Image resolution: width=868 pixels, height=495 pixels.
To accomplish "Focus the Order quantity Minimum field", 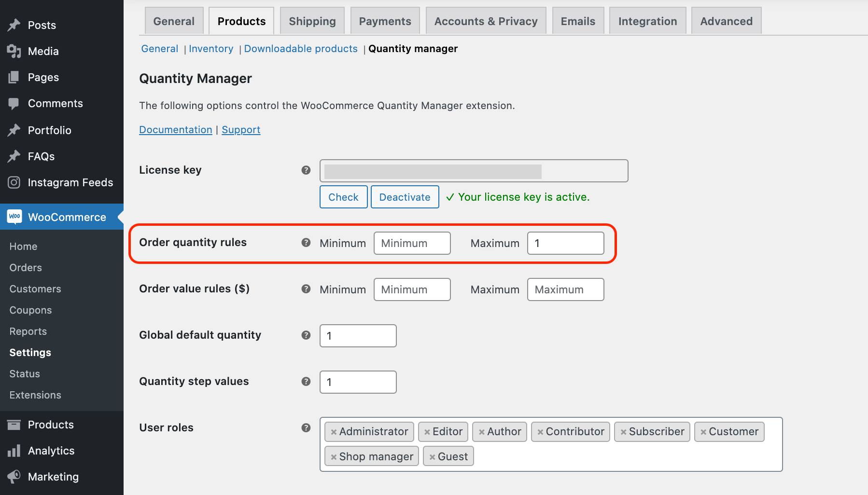I will click(x=412, y=243).
